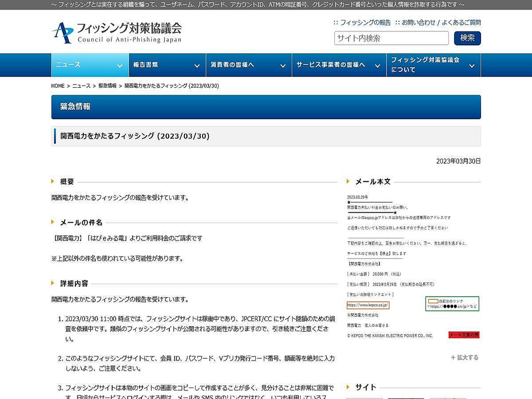
Task: Expand the 消費者の皆様へ chevron arrow
Action: [283, 66]
